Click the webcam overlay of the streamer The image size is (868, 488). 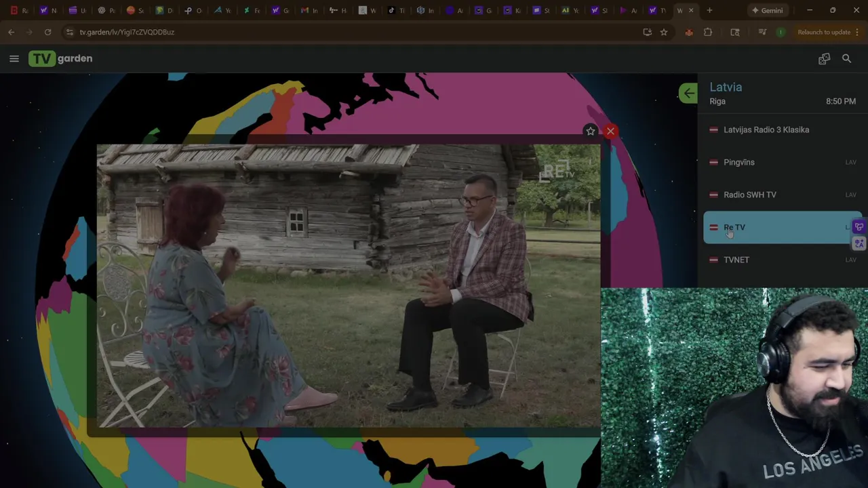click(734, 388)
